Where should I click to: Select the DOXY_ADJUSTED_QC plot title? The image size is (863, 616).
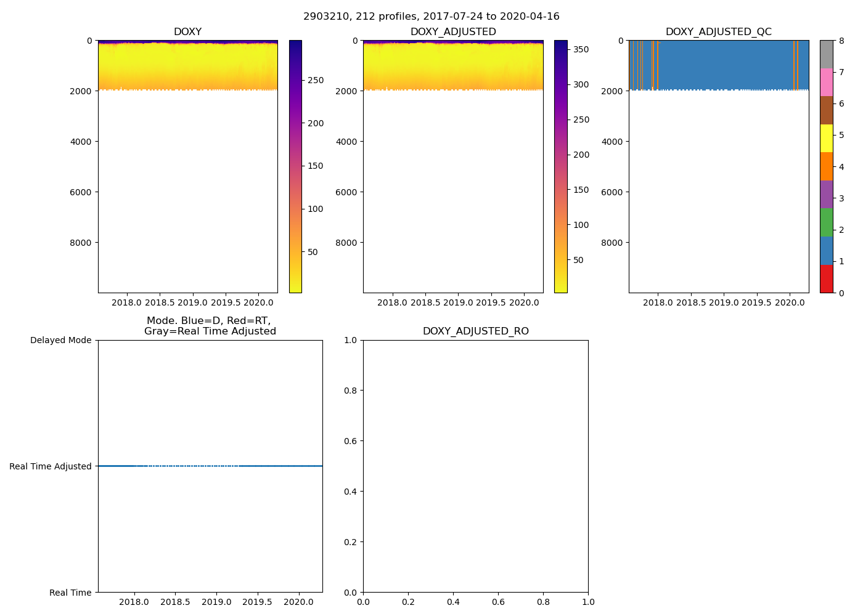[718, 32]
